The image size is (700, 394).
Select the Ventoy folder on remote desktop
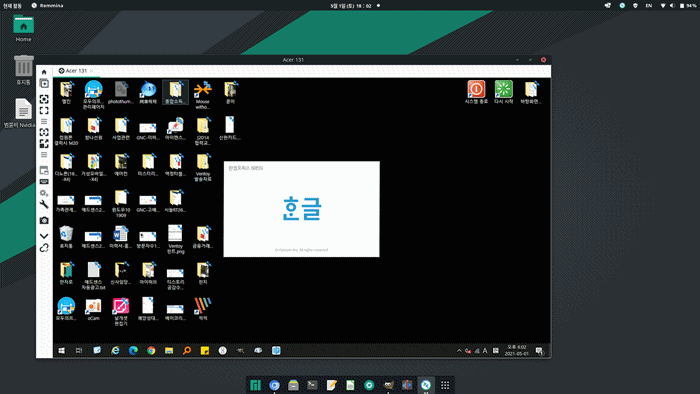pos(203,167)
